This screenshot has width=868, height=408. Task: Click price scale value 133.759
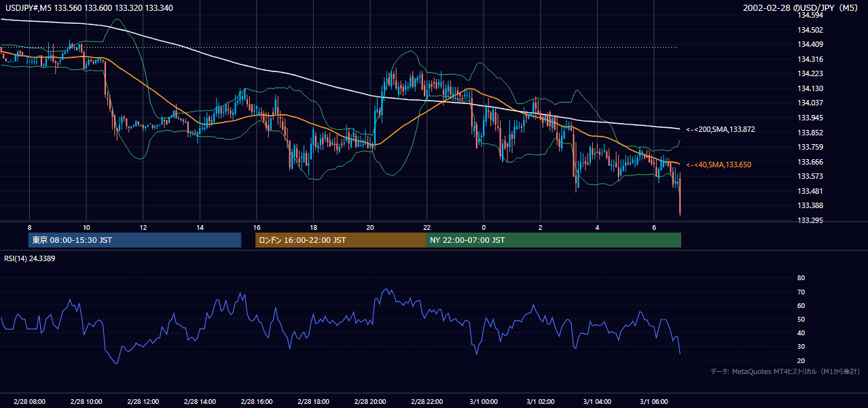coord(810,147)
